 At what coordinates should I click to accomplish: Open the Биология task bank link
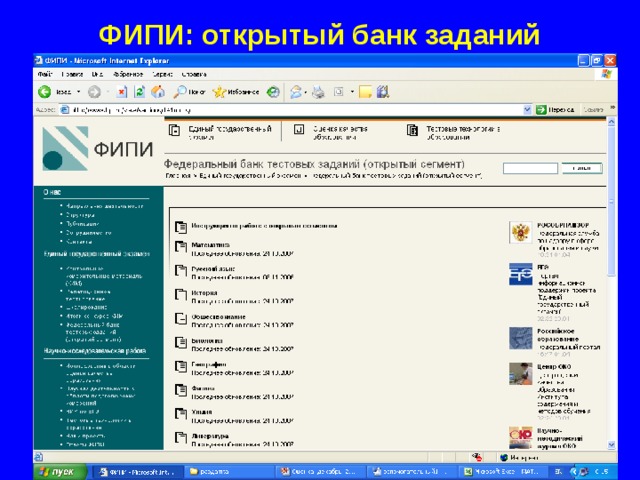[207, 340]
